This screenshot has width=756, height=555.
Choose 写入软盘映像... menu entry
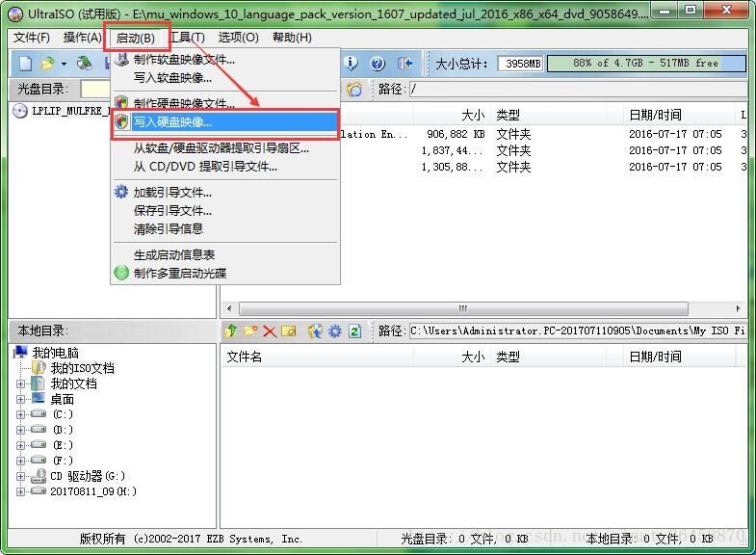coord(225,78)
